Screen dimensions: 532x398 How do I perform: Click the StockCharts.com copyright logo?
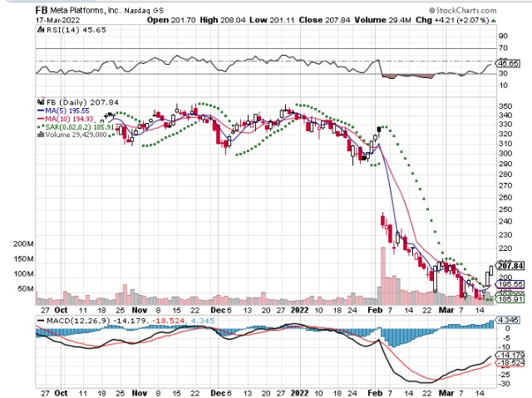462,11
